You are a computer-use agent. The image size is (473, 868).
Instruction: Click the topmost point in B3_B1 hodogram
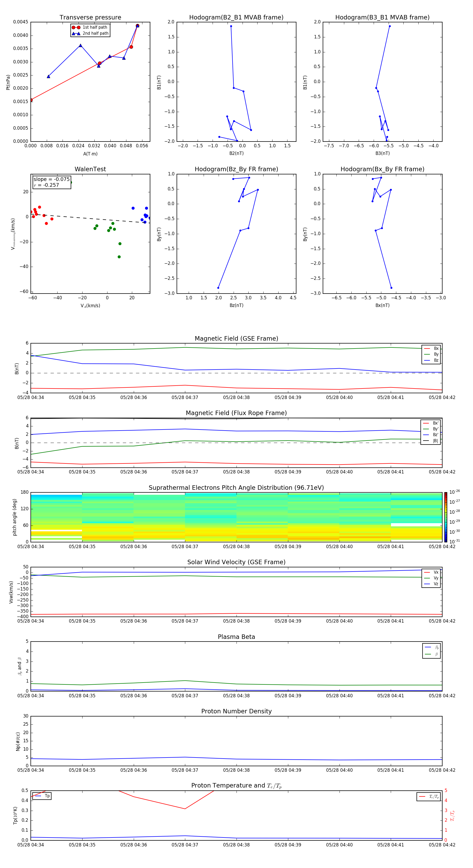coord(389,26)
